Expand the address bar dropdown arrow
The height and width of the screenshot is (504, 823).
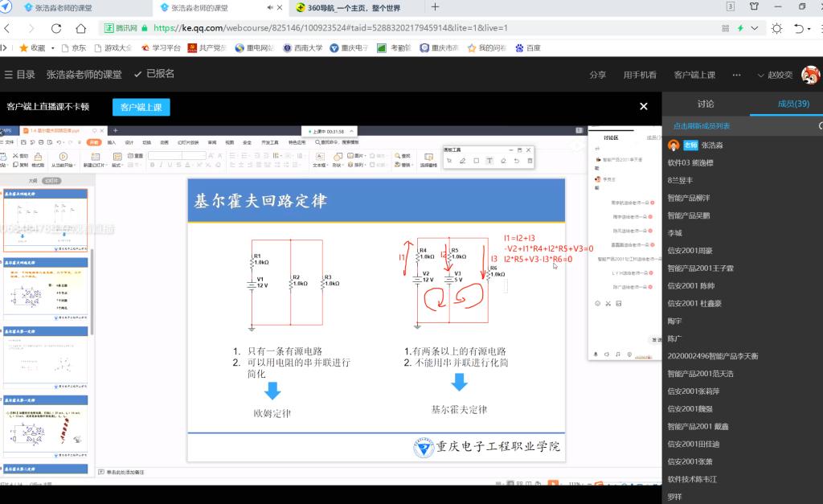(753, 28)
